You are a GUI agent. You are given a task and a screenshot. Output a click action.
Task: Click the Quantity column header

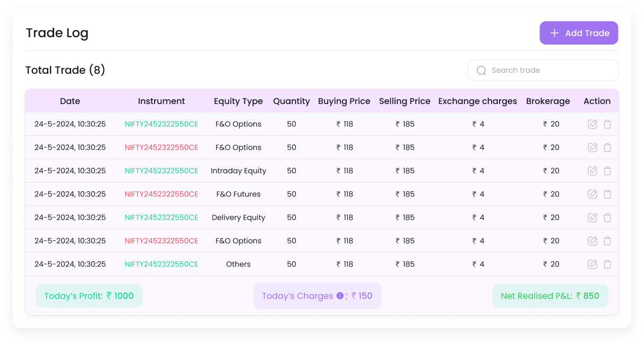pos(291,101)
